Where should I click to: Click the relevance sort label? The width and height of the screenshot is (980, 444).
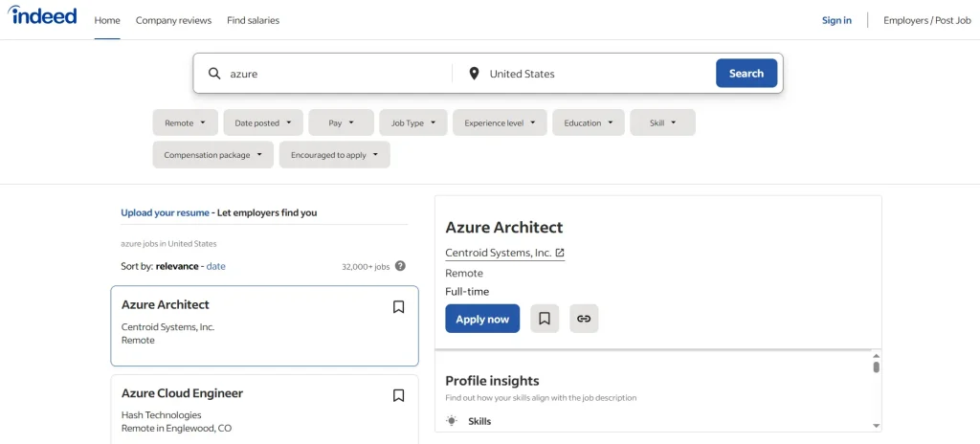177,266
